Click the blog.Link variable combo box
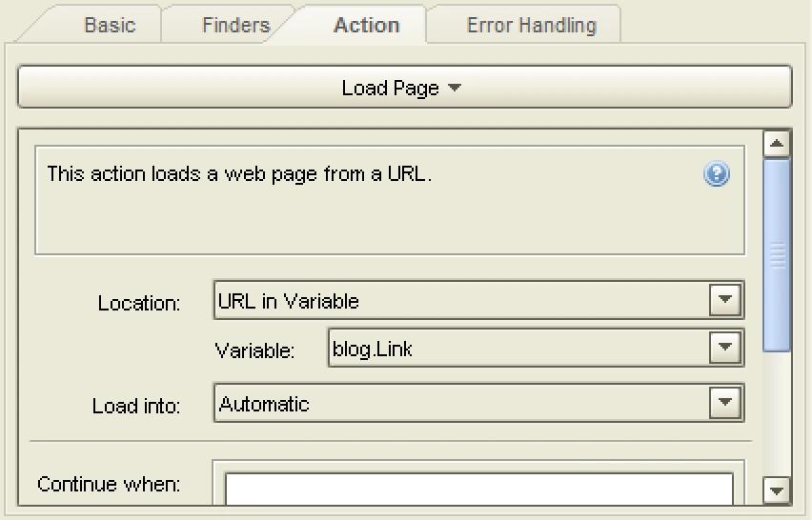 coord(536,348)
